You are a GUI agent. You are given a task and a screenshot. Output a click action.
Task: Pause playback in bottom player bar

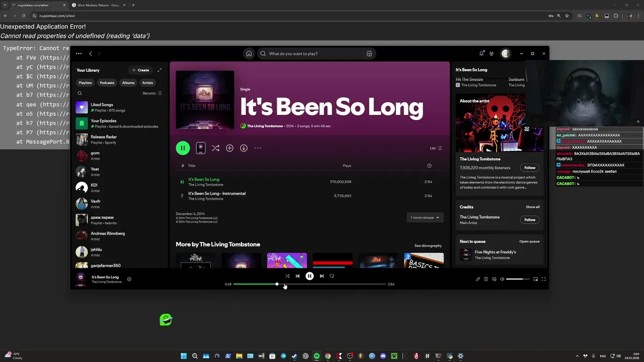309,276
